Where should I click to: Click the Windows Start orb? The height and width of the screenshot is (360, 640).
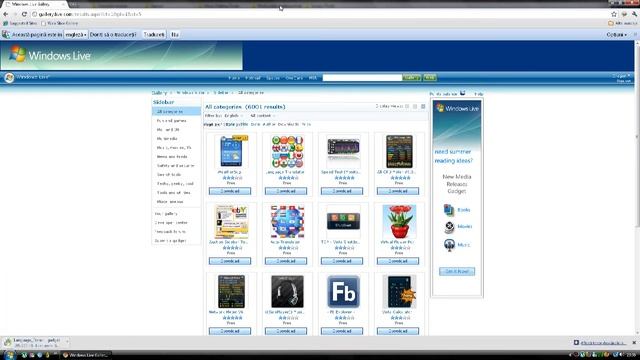[x=9, y=355]
